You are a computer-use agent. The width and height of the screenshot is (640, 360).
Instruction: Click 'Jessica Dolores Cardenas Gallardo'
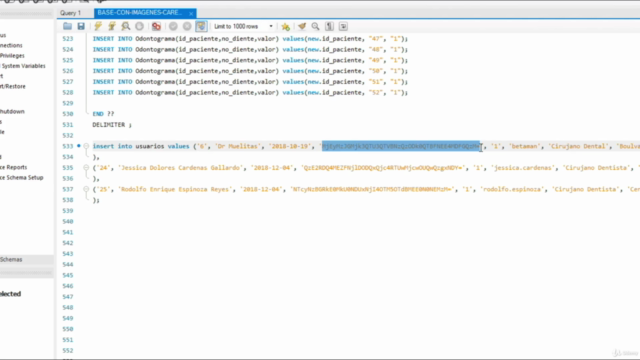(181, 168)
